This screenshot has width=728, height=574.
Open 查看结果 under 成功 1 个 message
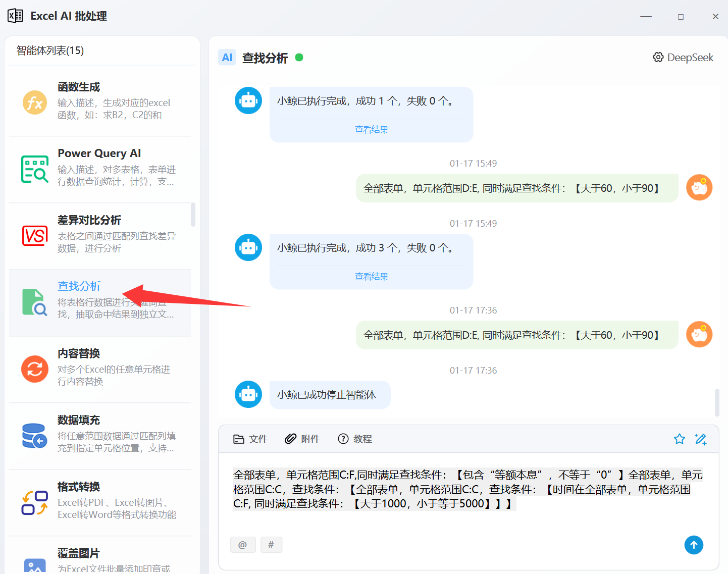372,130
